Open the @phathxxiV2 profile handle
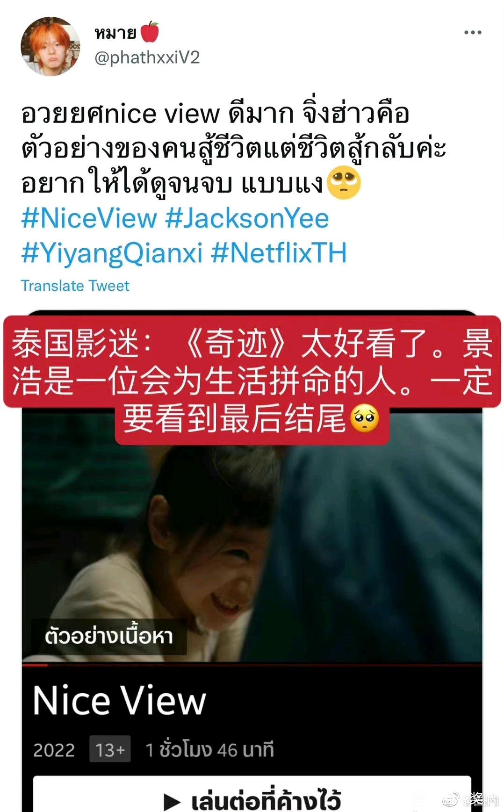 point(147,57)
